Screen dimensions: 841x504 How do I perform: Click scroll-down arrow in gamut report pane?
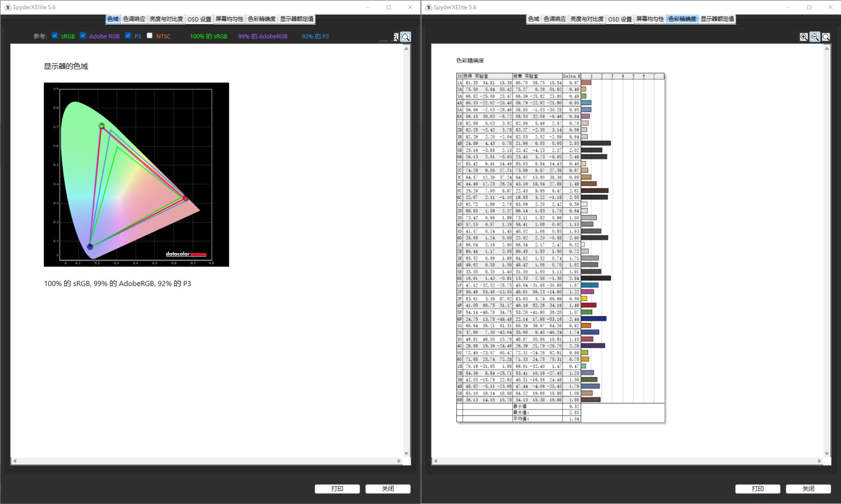(x=406, y=453)
